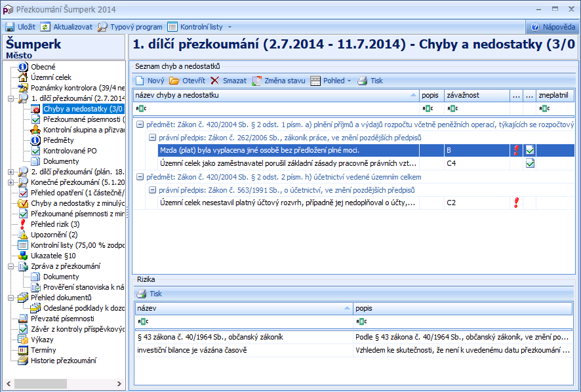Open Poznámky kontrolora tree item
581x392 pixels.
[x=77, y=88]
